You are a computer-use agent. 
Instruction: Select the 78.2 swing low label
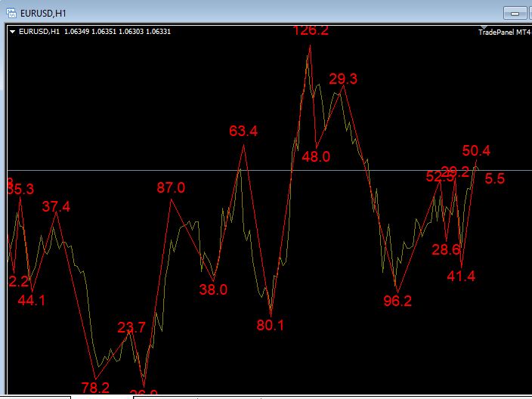pos(95,388)
